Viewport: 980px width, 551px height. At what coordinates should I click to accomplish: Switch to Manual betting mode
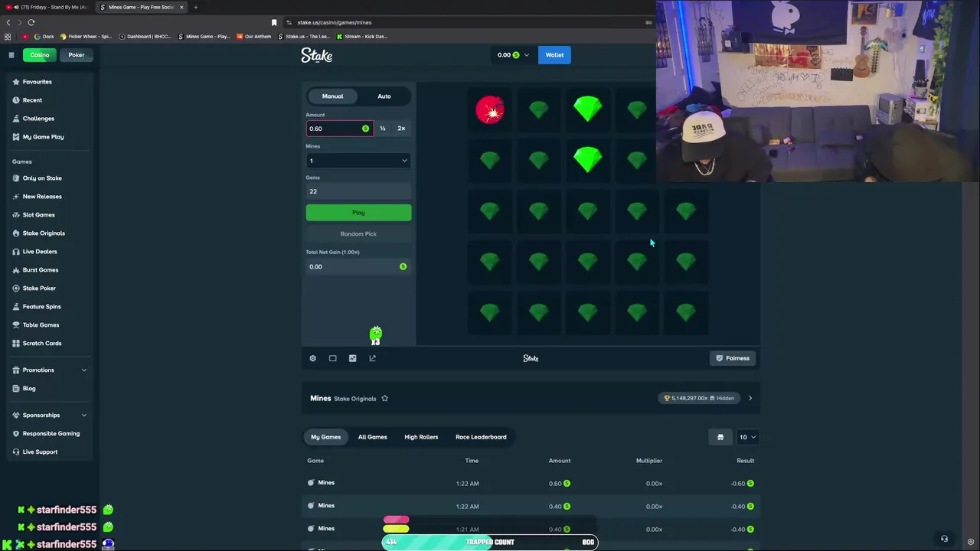332,96
